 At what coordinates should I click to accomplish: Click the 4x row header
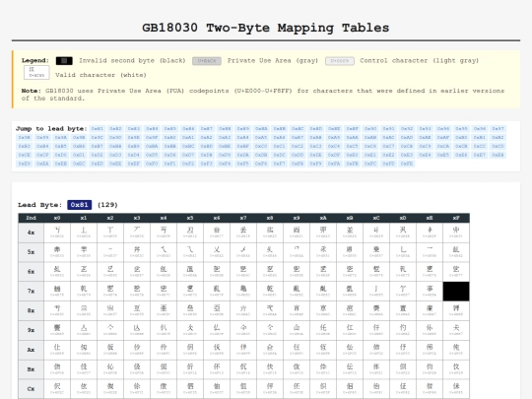pyautogui.click(x=31, y=233)
